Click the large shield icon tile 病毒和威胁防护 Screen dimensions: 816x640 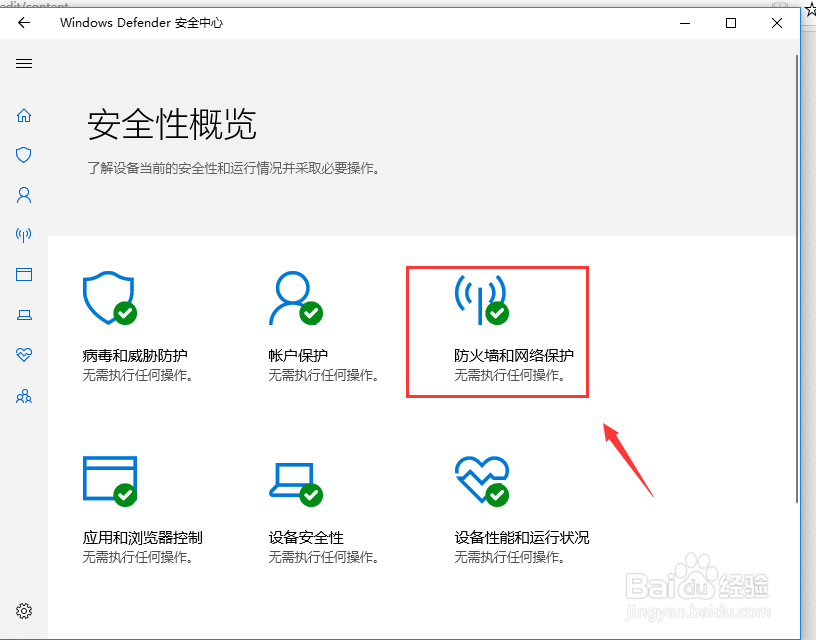(x=110, y=298)
